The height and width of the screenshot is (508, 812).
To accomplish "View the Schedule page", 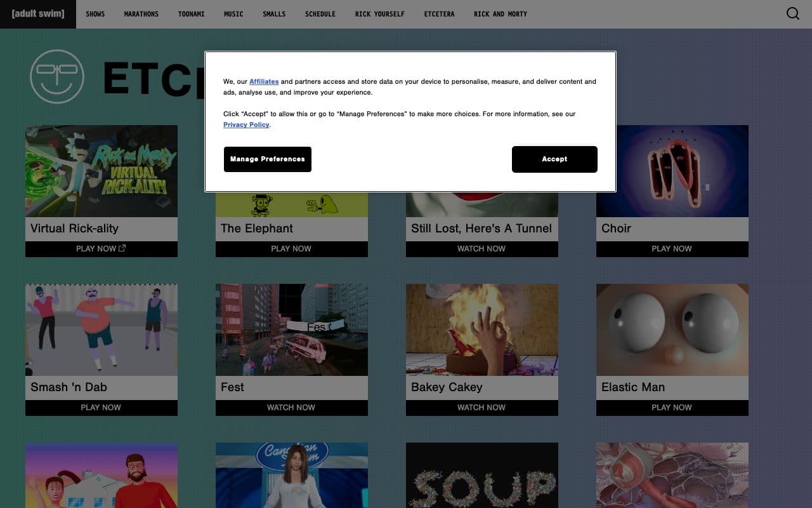I will [320, 14].
